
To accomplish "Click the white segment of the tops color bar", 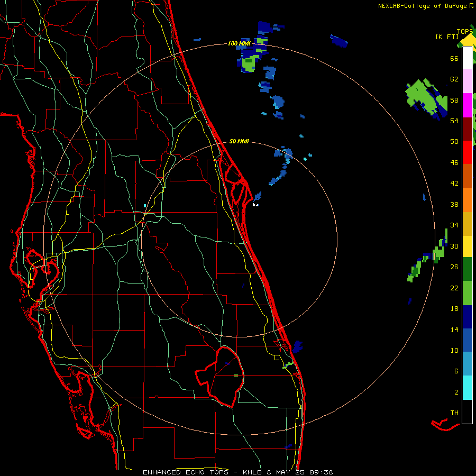I will (x=467, y=58).
